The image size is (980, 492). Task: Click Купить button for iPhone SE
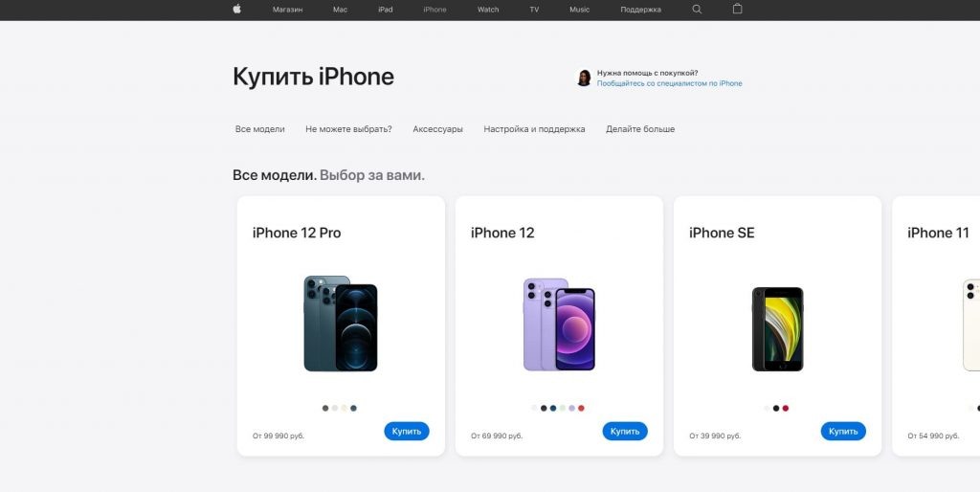click(x=843, y=432)
